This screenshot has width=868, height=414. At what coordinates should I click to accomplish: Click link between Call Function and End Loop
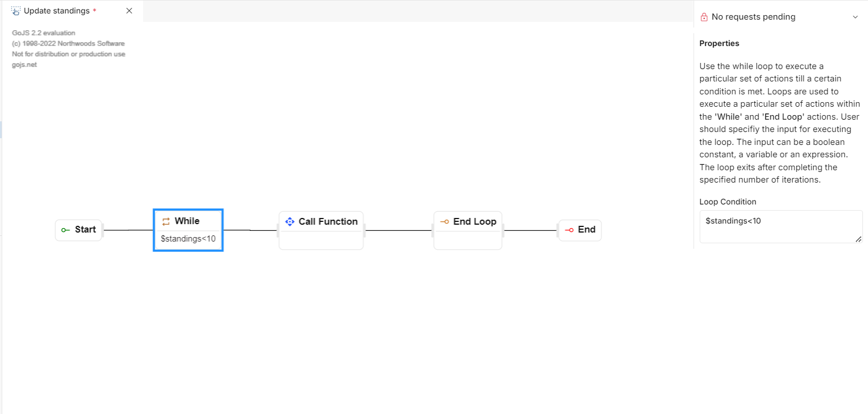click(398, 230)
